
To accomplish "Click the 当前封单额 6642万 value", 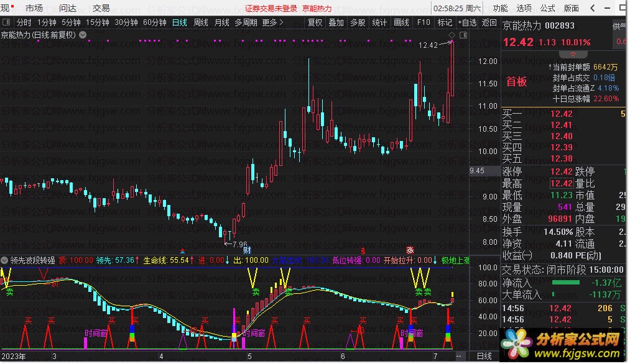I will tap(606, 68).
